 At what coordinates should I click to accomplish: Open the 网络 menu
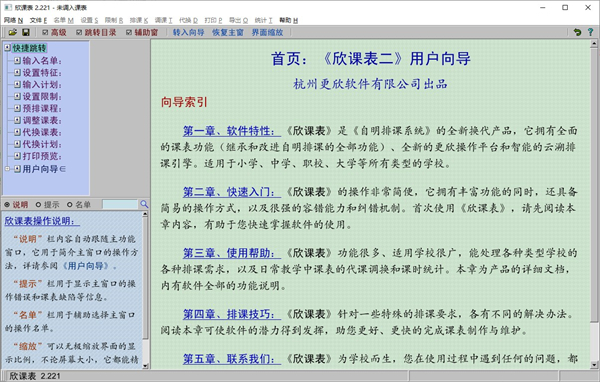(13, 20)
